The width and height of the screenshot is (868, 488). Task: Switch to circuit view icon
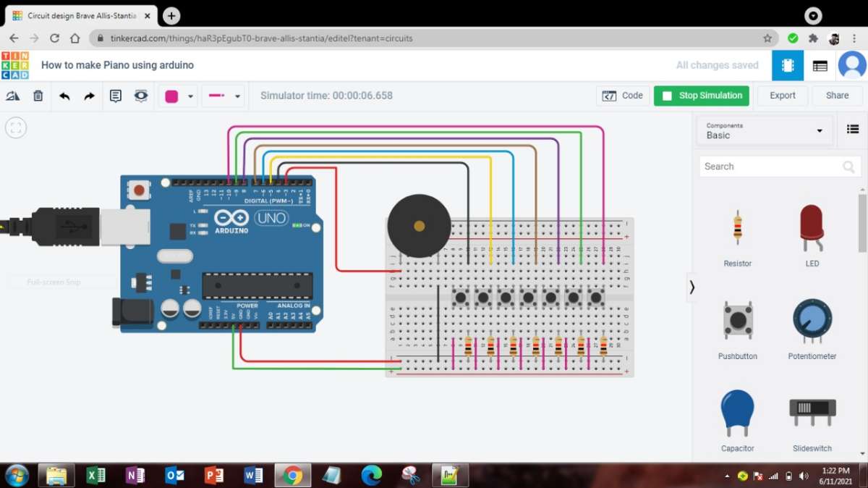(788, 65)
